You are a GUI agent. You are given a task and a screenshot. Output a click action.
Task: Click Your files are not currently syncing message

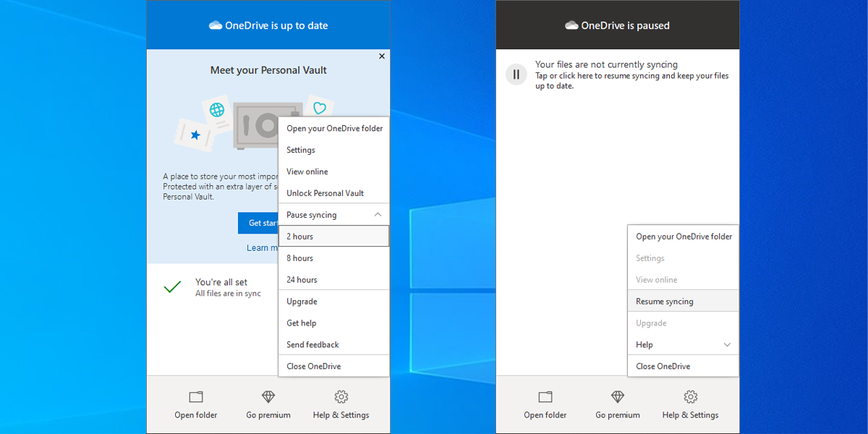tap(606, 64)
